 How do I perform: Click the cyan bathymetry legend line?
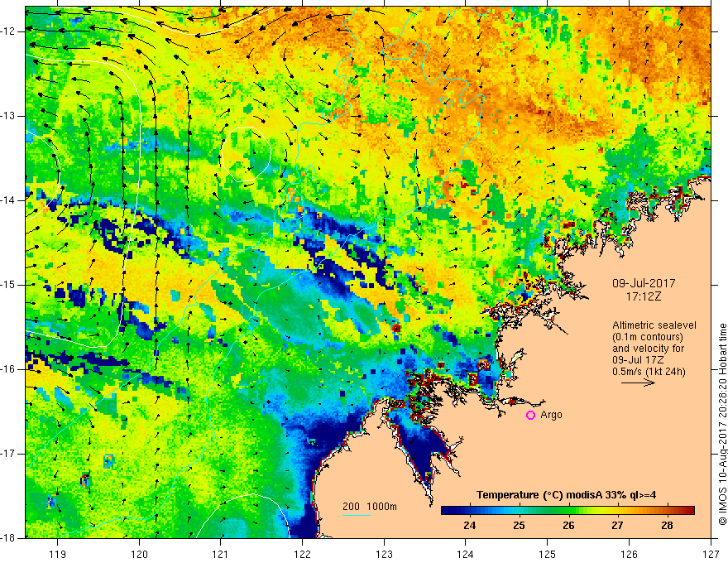coord(356,515)
